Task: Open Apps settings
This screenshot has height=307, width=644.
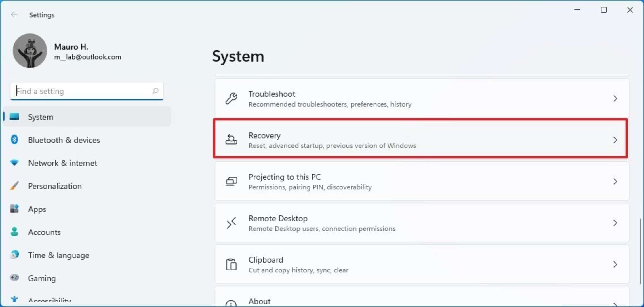Action: coord(87,209)
